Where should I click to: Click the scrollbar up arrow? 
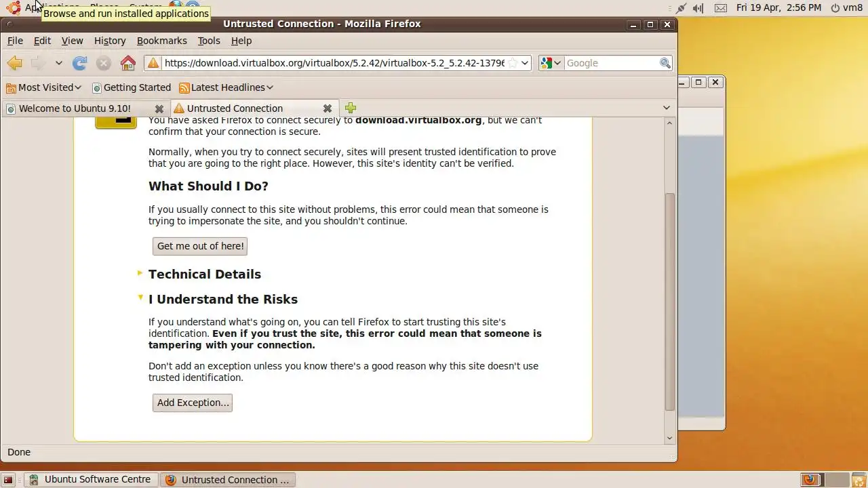[x=669, y=123]
